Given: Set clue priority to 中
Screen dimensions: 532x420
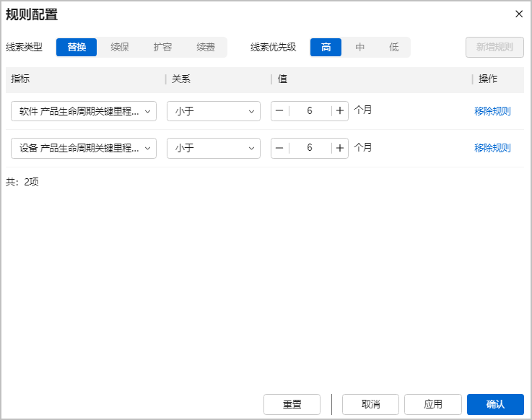Looking at the screenshot, I should pos(360,48).
